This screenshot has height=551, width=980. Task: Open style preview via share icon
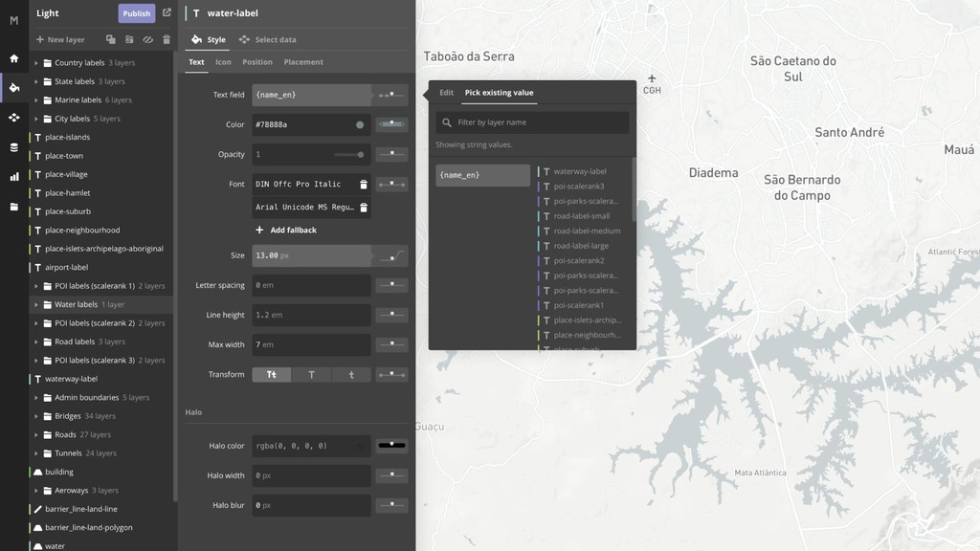pyautogui.click(x=167, y=13)
